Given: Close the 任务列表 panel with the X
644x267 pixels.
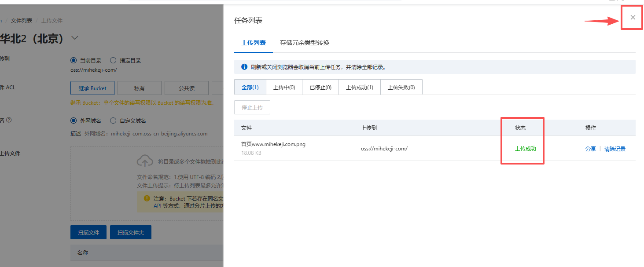Looking at the screenshot, I should 632,17.
